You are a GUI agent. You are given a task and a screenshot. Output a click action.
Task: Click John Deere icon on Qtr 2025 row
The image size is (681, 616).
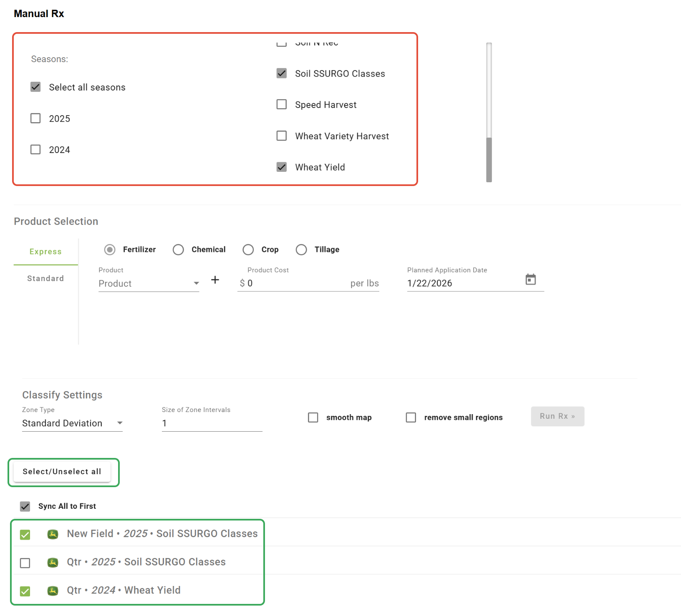tap(53, 563)
